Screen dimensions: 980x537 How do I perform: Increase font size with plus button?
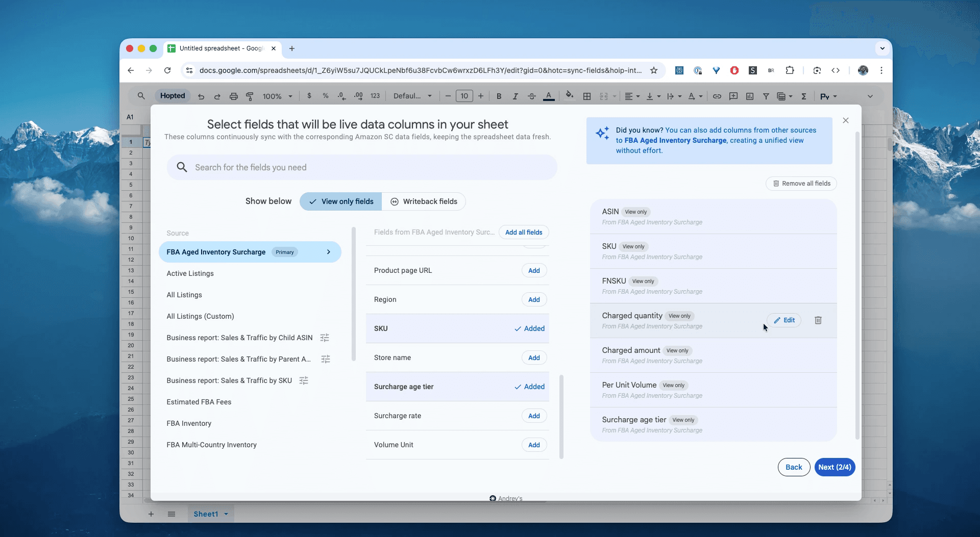click(x=480, y=96)
